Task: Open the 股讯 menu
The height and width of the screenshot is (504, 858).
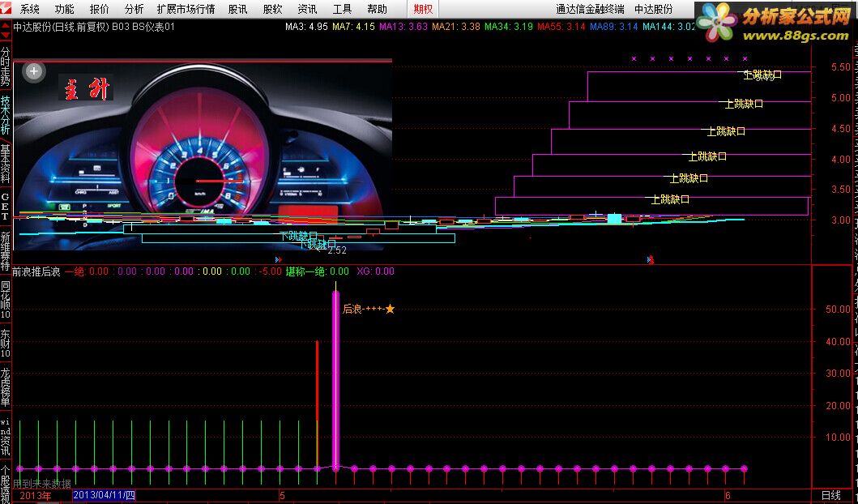Action: pyautogui.click(x=237, y=9)
